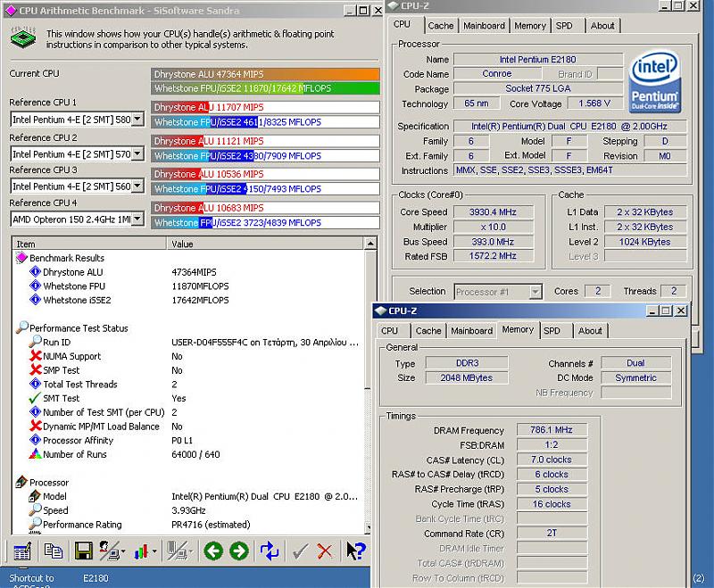Click the Value column header
This screenshot has height=588, width=714.
coord(266,244)
